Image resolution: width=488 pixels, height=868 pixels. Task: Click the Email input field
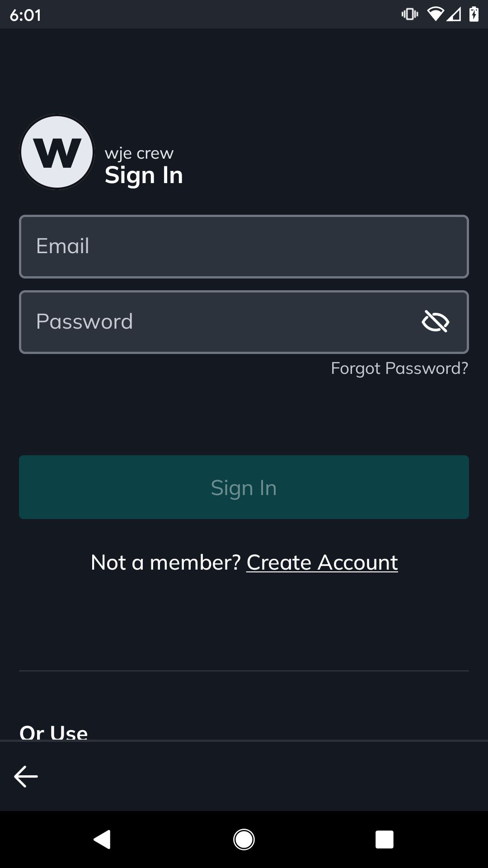coord(244,246)
